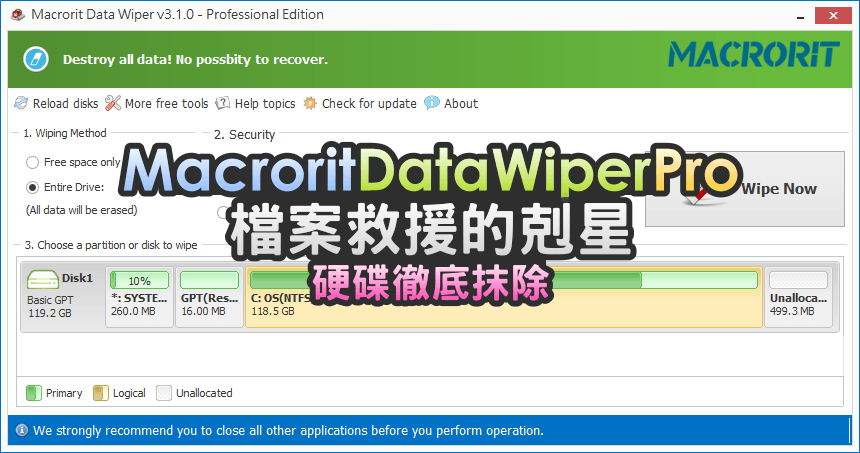The width and height of the screenshot is (860, 453).
Task: Open the About dialog
Action: coord(461,104)
